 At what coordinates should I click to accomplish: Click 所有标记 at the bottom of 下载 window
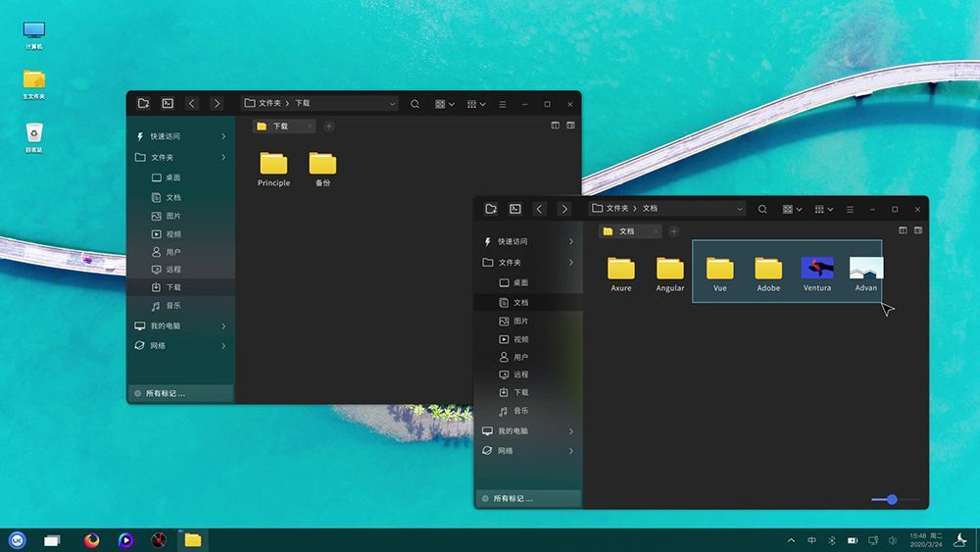pyautogui.click(x=165, y=393)
